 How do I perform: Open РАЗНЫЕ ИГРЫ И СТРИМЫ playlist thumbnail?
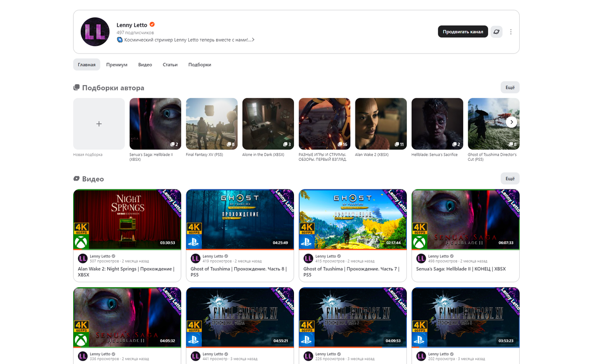coord(325,124)
